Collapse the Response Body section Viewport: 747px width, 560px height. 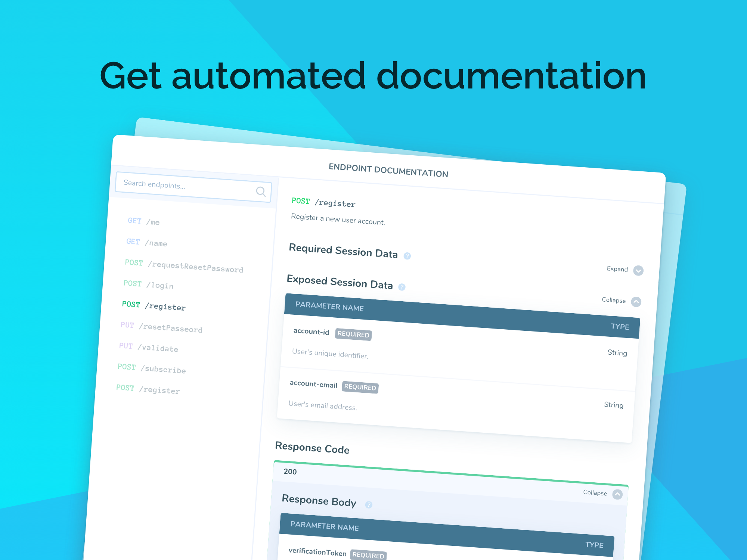(617, 494)
